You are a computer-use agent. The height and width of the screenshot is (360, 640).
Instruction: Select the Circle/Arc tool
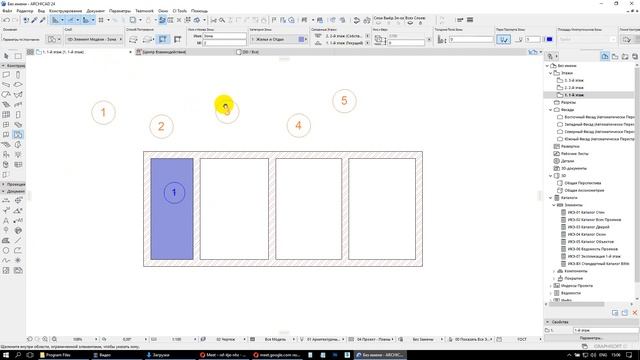(x=6, y=250)
